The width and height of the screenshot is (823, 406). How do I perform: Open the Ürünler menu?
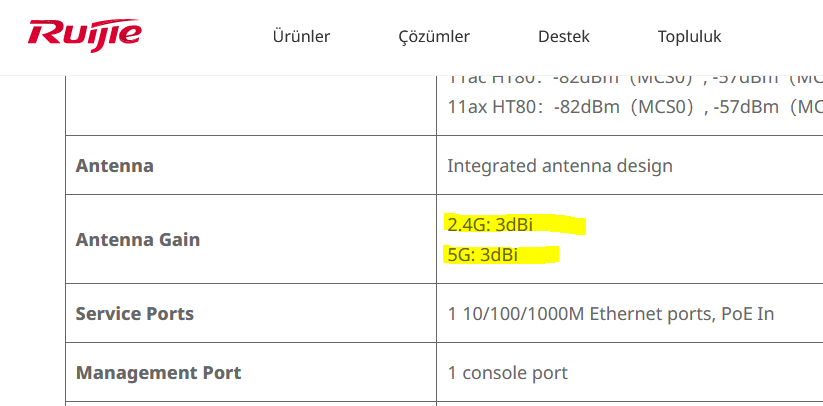tap(301, 37)
